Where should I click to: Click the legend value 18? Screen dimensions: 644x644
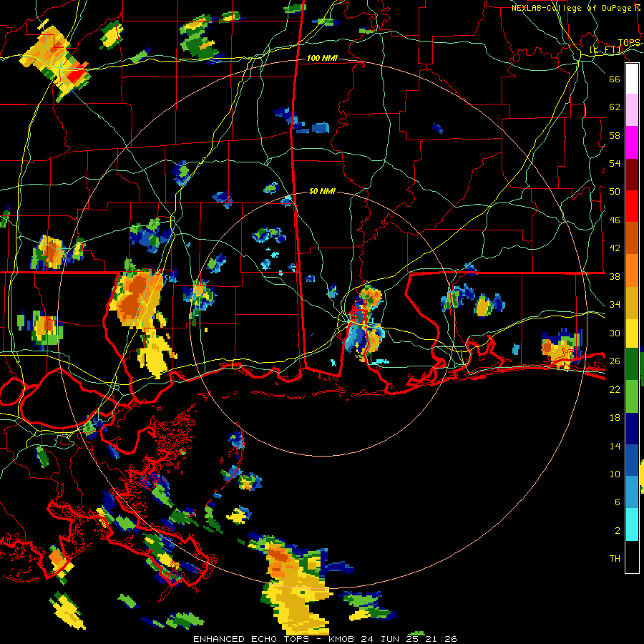click(x=615, y=418)
